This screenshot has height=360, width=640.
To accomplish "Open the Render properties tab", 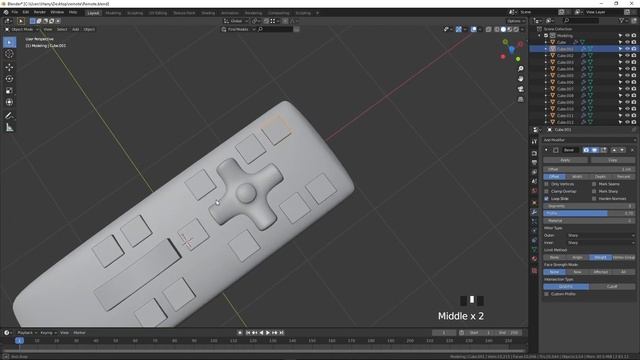I will [x=534, y=153].
